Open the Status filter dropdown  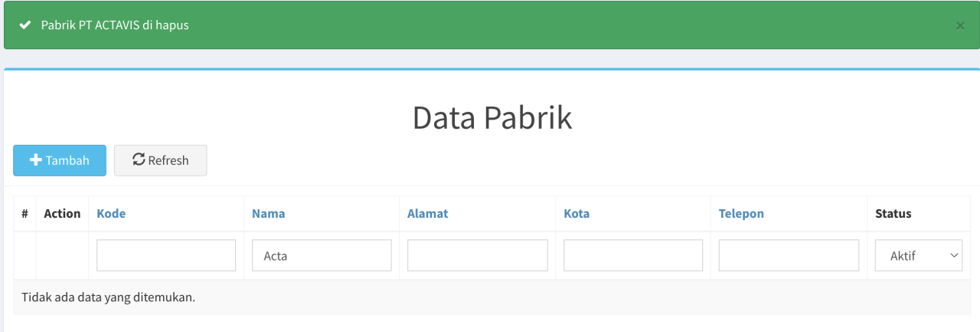click(919, 256)
